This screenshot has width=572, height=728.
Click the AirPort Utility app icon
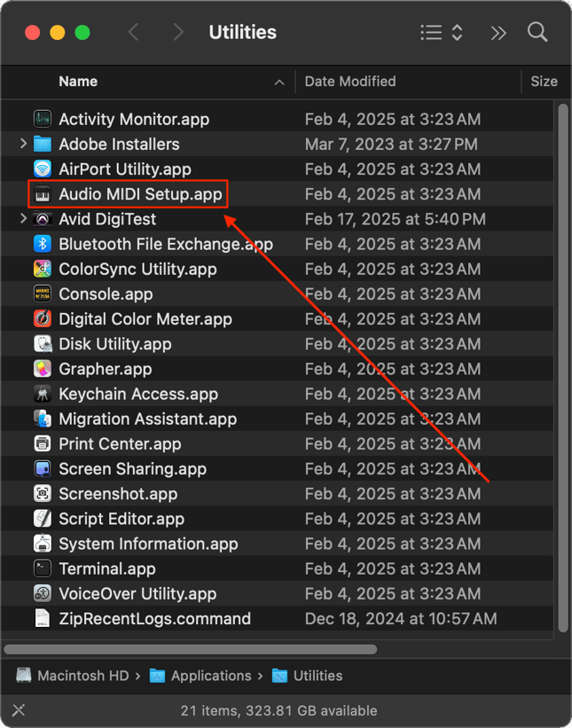click(43, 169)
